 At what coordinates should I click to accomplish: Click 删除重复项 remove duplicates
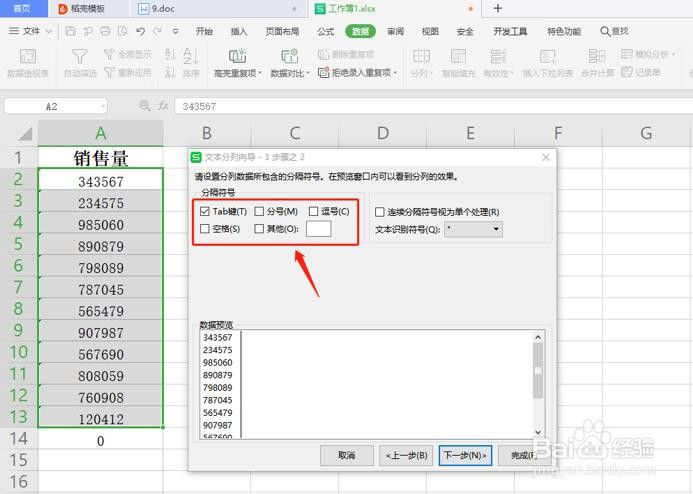tap(346, 54)
